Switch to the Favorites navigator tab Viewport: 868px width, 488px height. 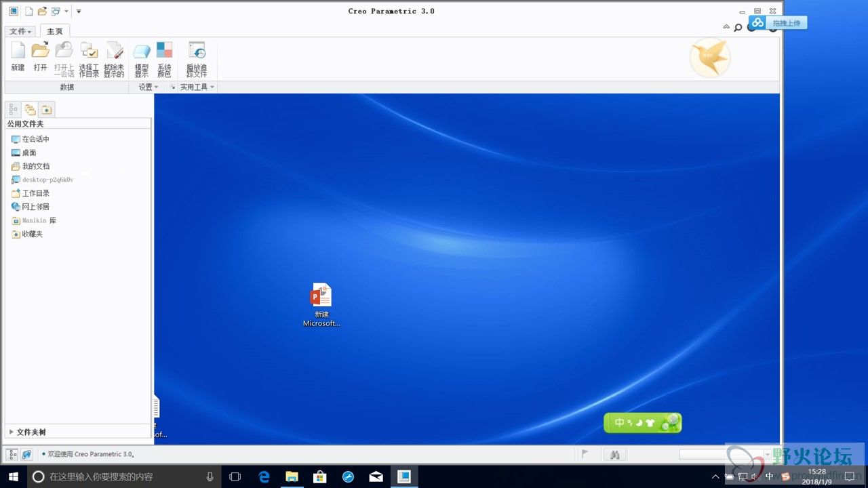point(46,109)
